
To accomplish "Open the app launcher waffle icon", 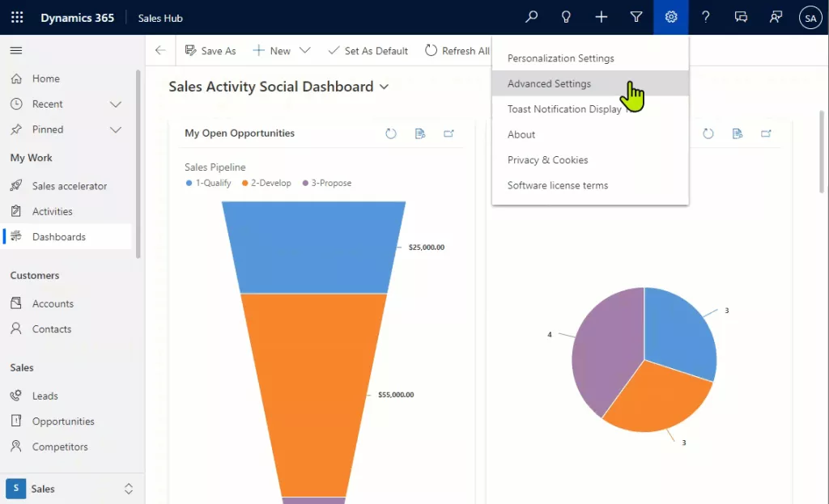I will point(17,17).
